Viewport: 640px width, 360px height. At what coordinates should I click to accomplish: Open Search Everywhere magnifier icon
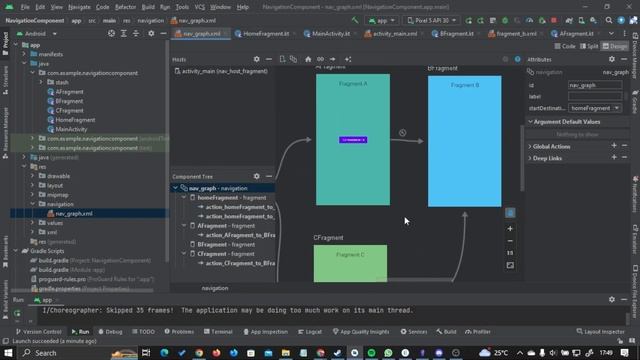609,20
